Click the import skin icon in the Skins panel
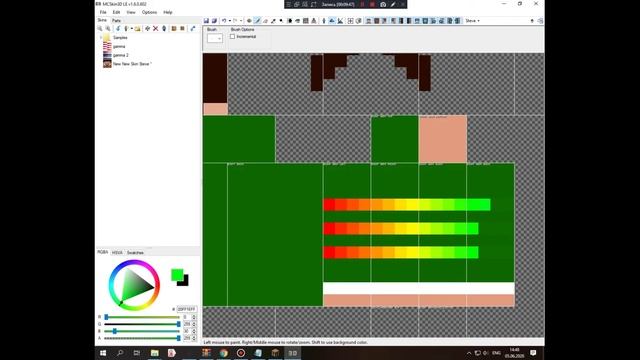640x360 pixels. tap(118, 29)
